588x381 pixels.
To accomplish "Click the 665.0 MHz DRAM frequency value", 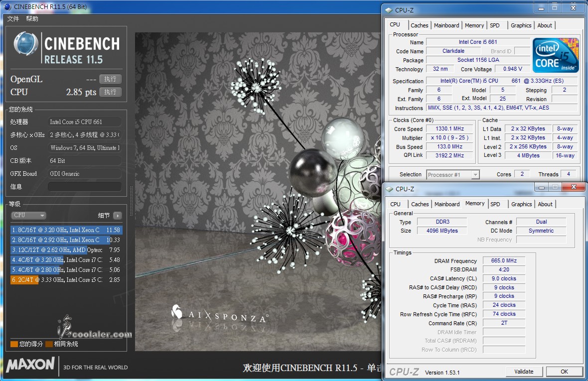I will (x=504, y=261).
